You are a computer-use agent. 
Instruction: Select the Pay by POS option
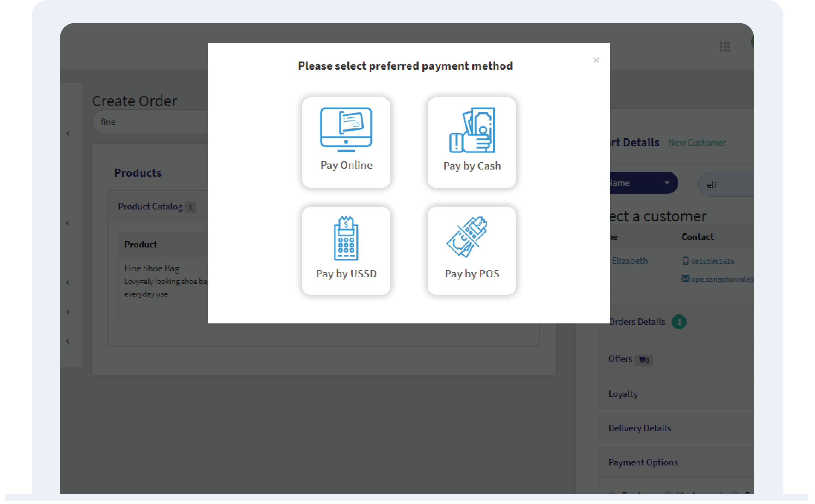click(x=472, y=251)
